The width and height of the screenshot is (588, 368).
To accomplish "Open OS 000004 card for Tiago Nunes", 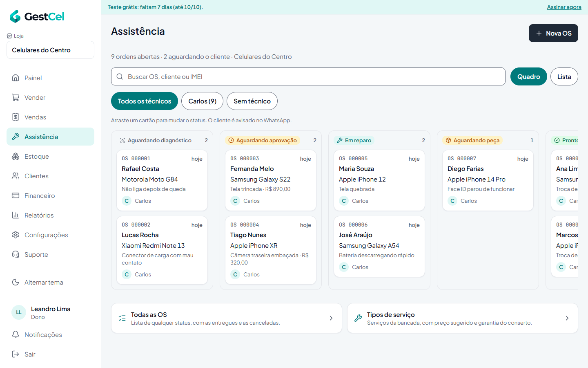I will point(271,250).
